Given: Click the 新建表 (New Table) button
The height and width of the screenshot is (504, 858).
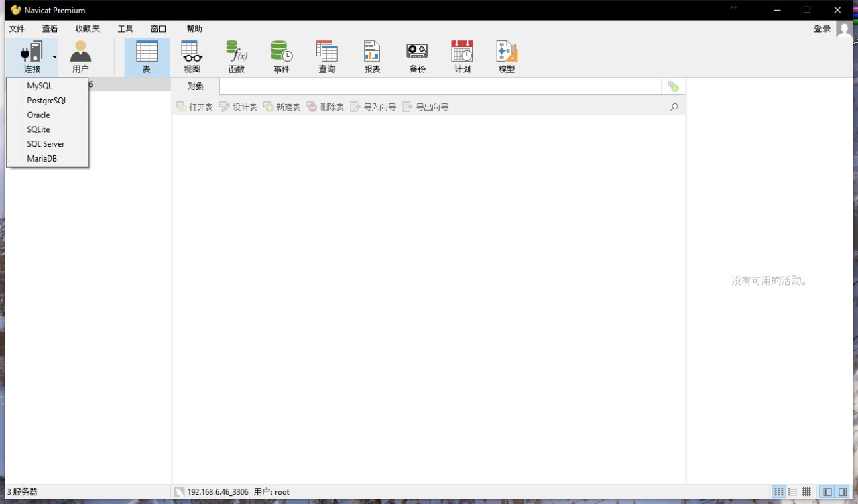Looking at the screenshot, I should [282, 107].
